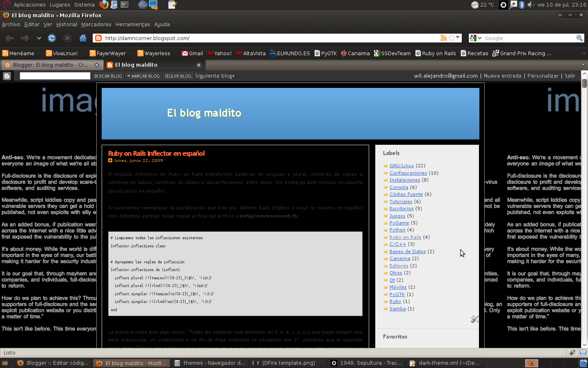Go to the Firefox home page icon
This screenshot has height=368, width=588.
point(83,38)
